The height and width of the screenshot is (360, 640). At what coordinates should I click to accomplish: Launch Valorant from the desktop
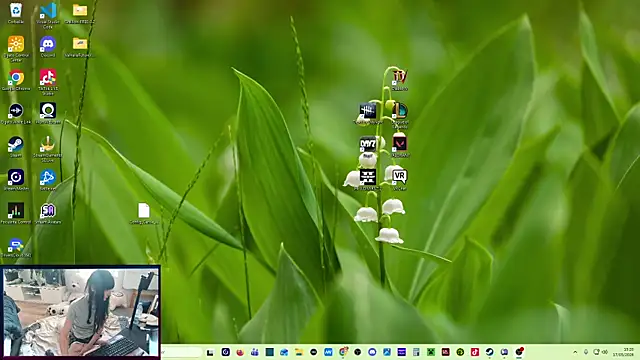click(400, 144)
